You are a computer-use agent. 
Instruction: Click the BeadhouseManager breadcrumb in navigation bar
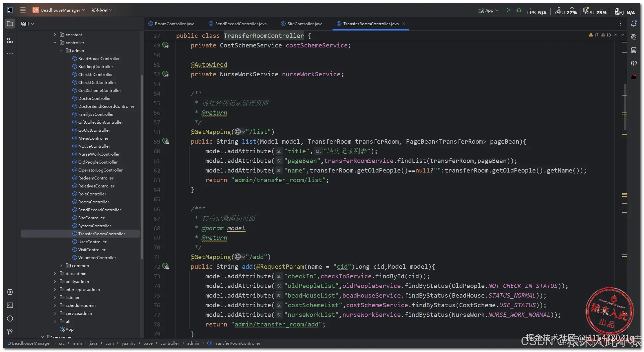[29, 343]
